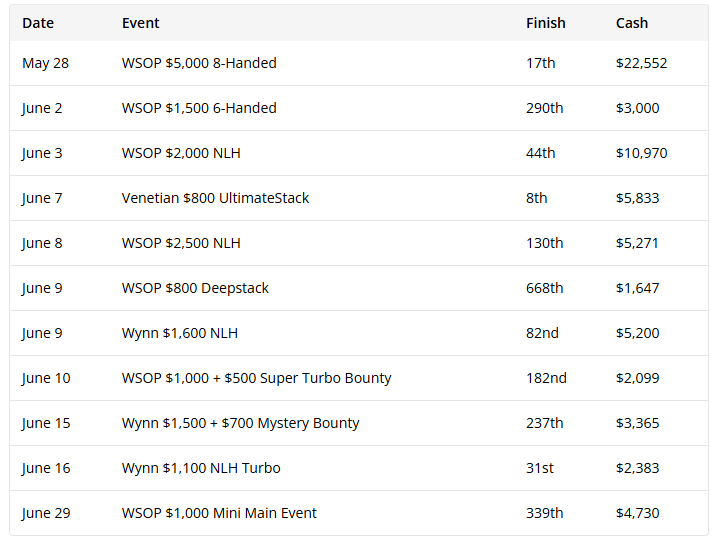Select the WSOP $1,500 6-Handed event

[199, 108]
